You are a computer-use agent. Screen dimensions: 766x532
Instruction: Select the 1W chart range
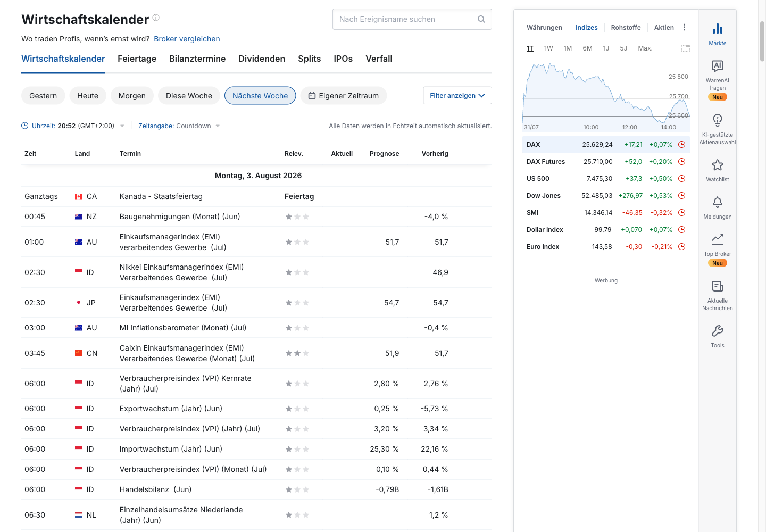coord(548,48)
